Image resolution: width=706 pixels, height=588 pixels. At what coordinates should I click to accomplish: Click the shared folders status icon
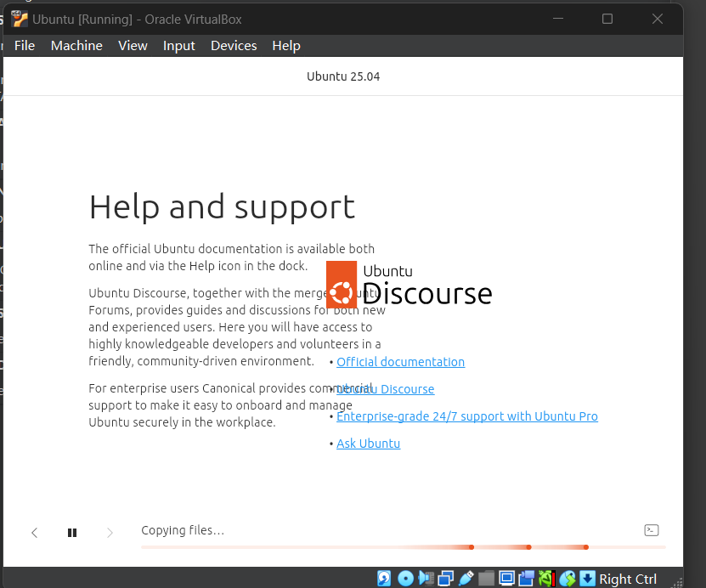pos(486,578)
